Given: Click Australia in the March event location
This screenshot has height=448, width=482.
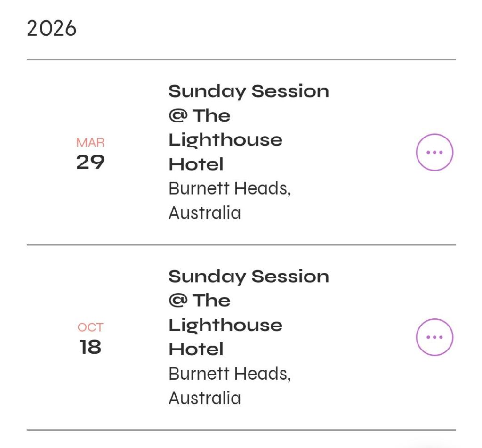Looking at the screenshot, I should point(205,213).
